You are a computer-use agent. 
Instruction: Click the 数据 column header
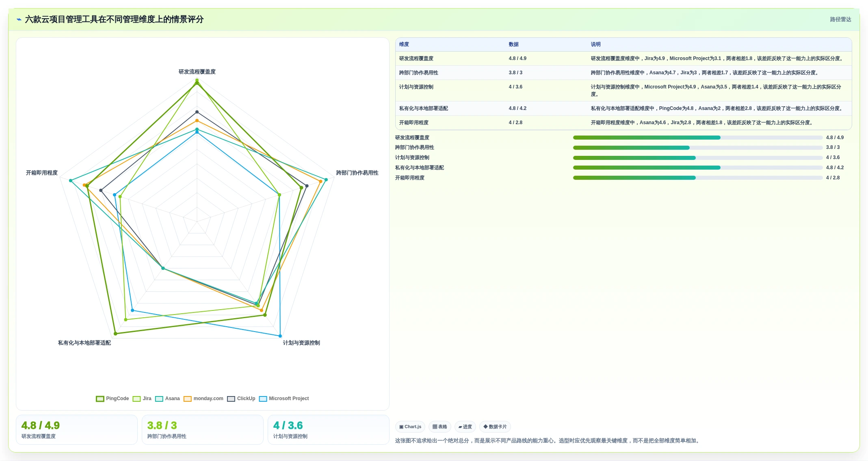[513, 45]
